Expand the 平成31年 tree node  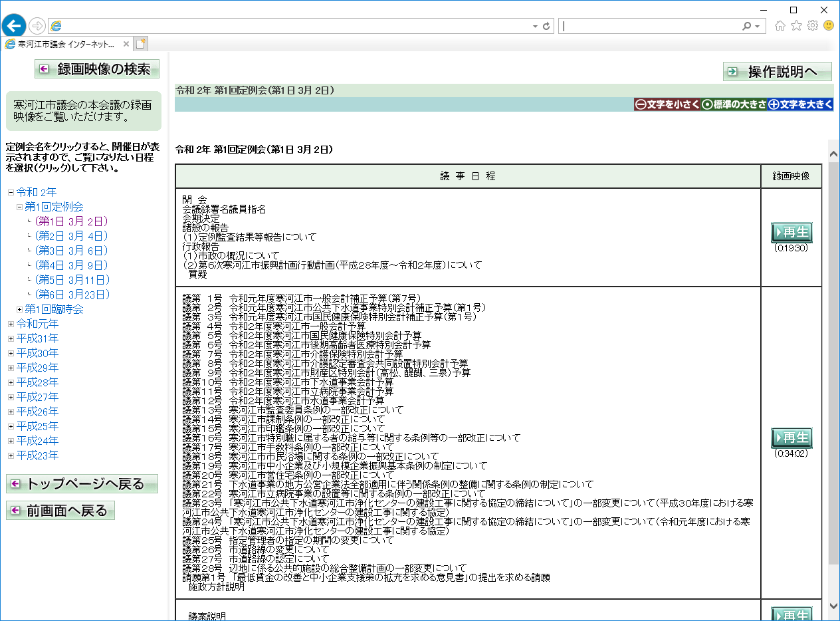click(11, 338)
